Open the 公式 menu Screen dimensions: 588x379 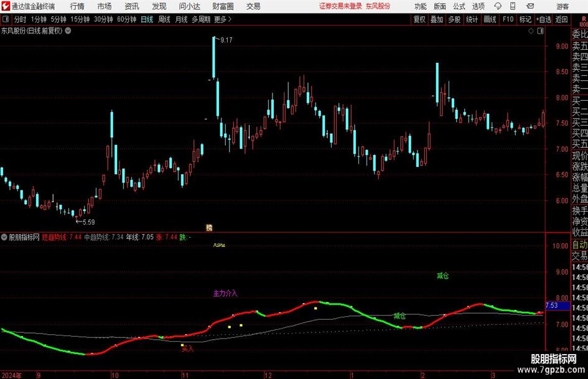tap(459, 6)
